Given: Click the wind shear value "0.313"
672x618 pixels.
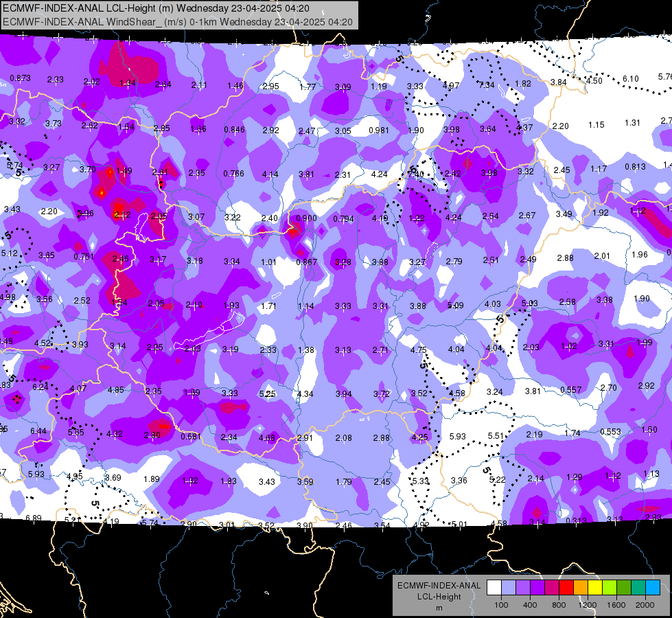Looking at the screenshot, I should pos(576,520).
